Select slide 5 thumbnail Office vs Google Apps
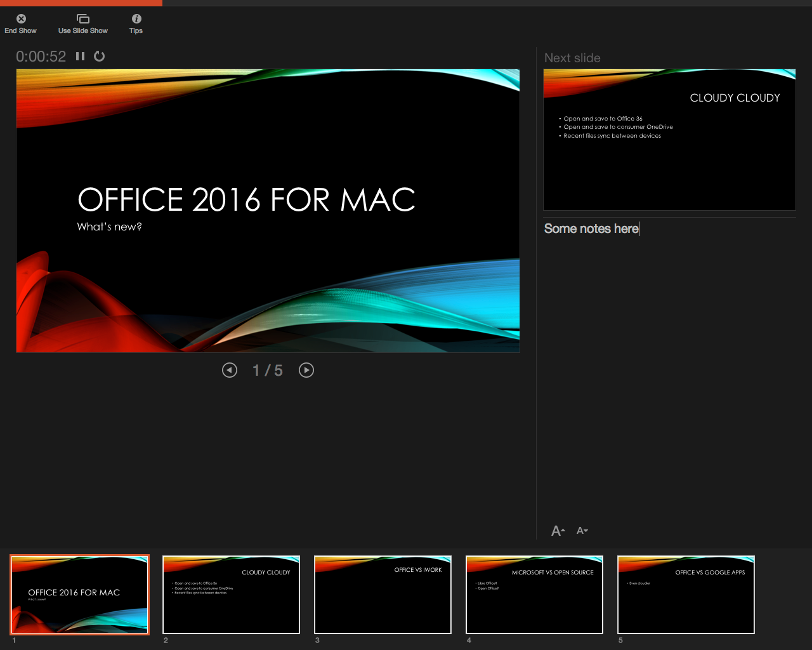The image size is (812, 650). (686, 595)
